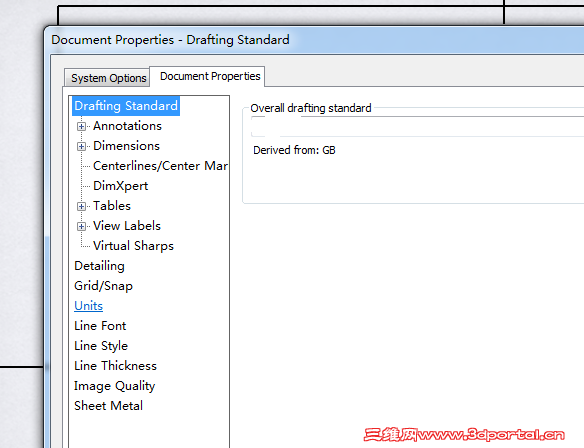Click the Units link
Screen dimensions: 584x448
coord(88,306)
